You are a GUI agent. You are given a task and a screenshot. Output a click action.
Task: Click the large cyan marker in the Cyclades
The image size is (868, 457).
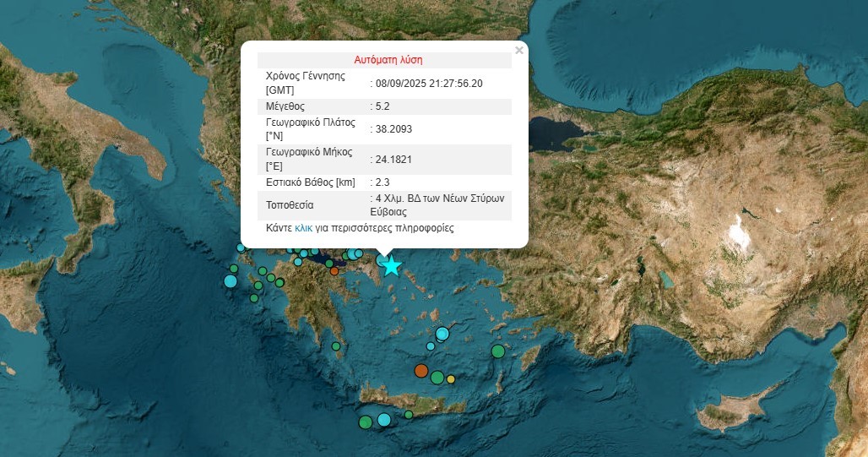442,334
